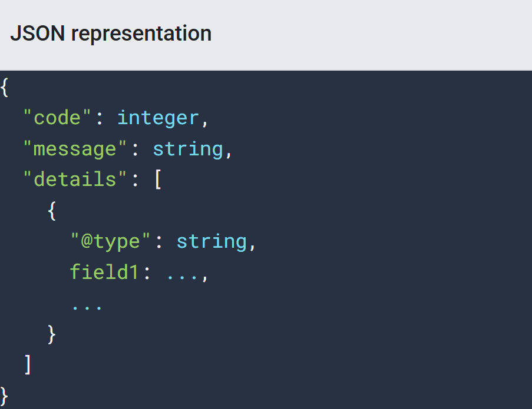Click the "details" key
532x409 pixels.
(75, 179)
